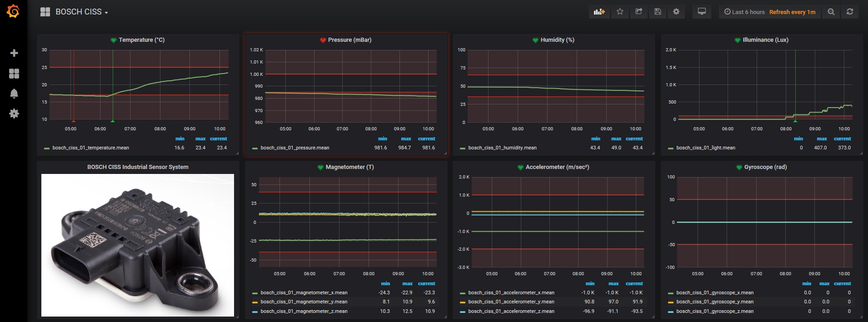Zoom out time range magnifier icon
868x322 pixels.
(x=831, y=12)
